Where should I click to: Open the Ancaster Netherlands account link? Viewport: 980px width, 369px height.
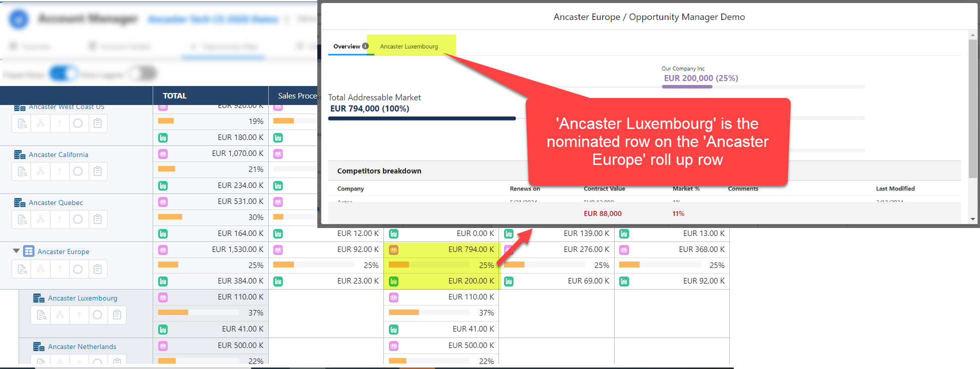[x=82, y=347]
